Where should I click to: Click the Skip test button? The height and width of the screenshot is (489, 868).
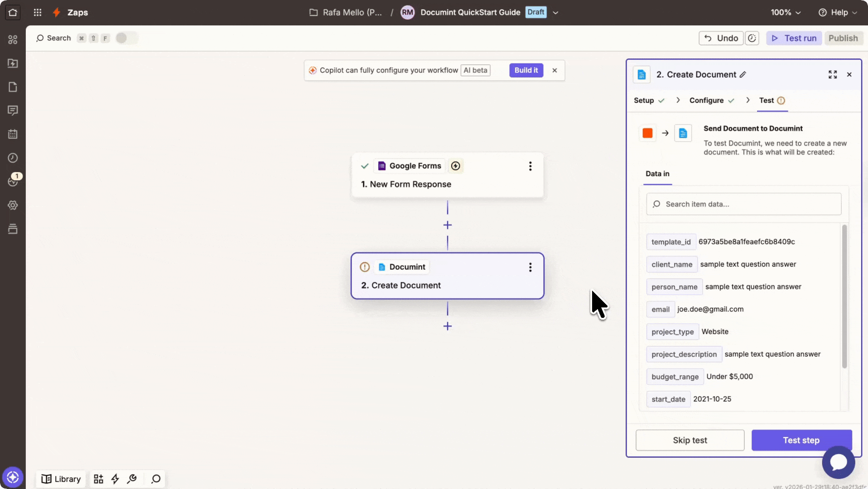(690, 440)
